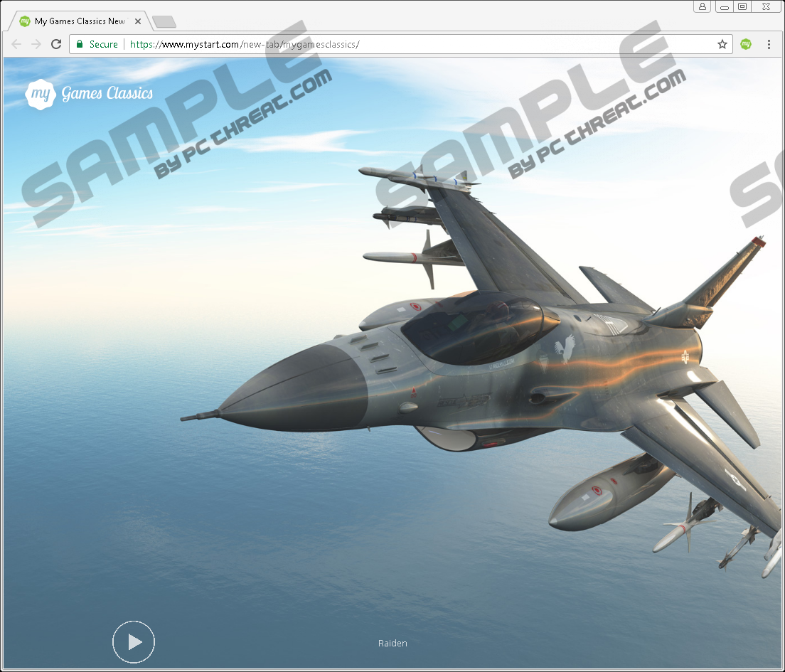This screenshot has height=672, width=785.
Task: Play the Raiden game with the play button
Action: pos(134,642)
